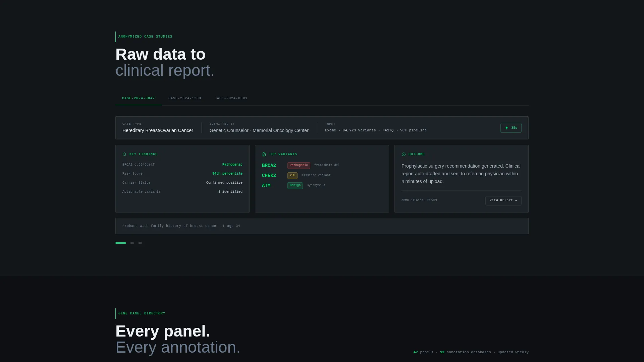Click the Raw data to heading

click(x=160, y=54)
